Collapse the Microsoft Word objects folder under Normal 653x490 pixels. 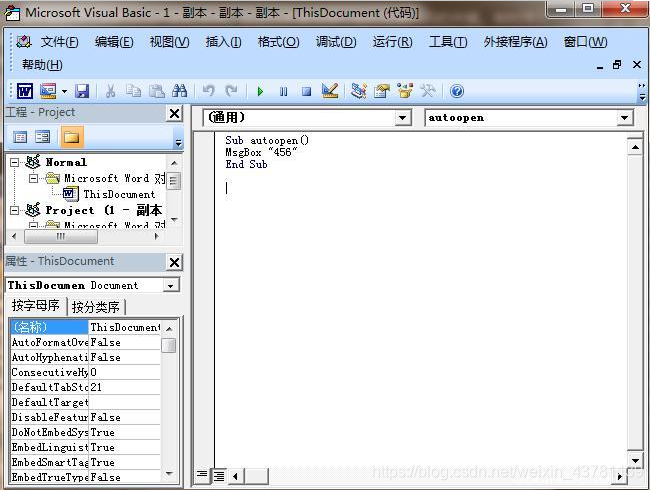click(33, 178)
